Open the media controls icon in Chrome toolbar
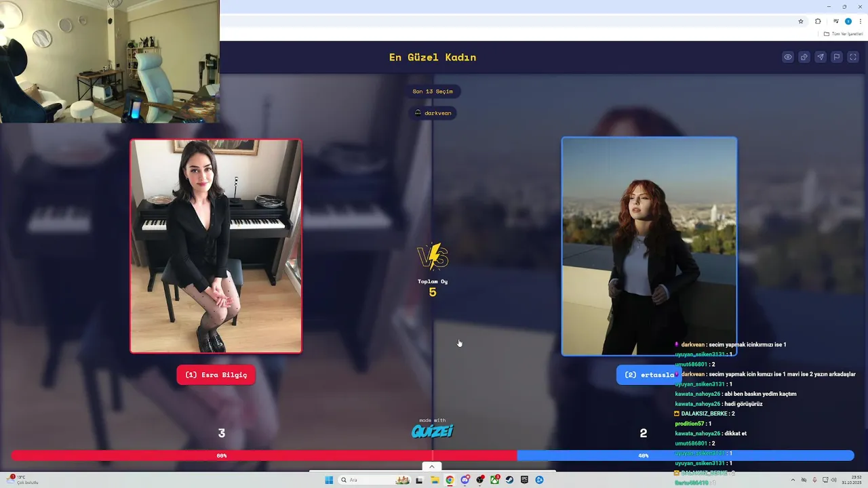868x488 pixels. click(x=836, y=21)
